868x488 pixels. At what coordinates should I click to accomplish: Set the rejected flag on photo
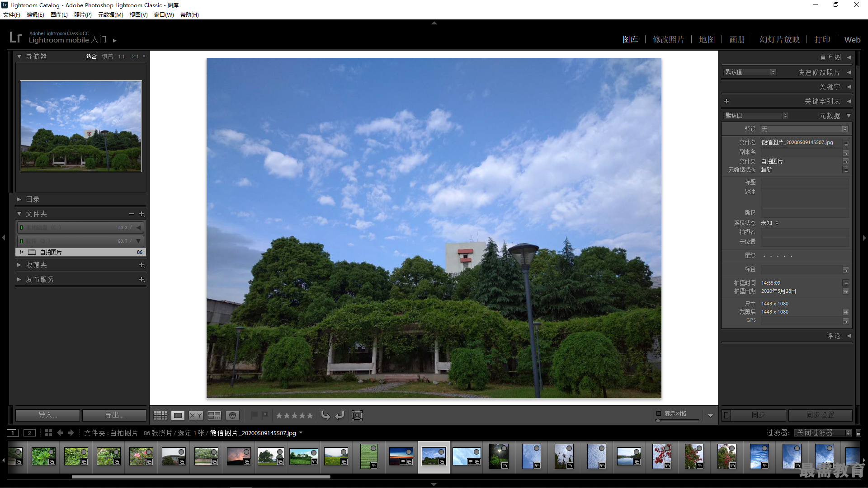[265, 415]
